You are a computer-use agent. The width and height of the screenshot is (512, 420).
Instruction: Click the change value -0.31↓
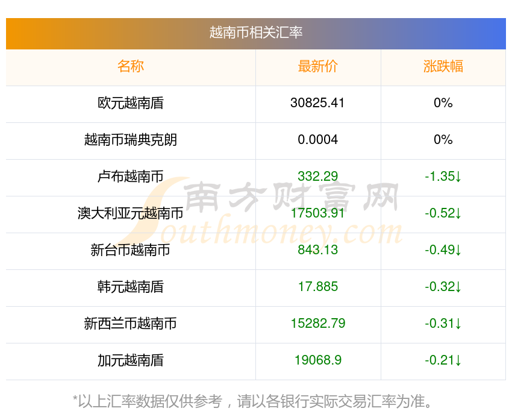[443, 324]
